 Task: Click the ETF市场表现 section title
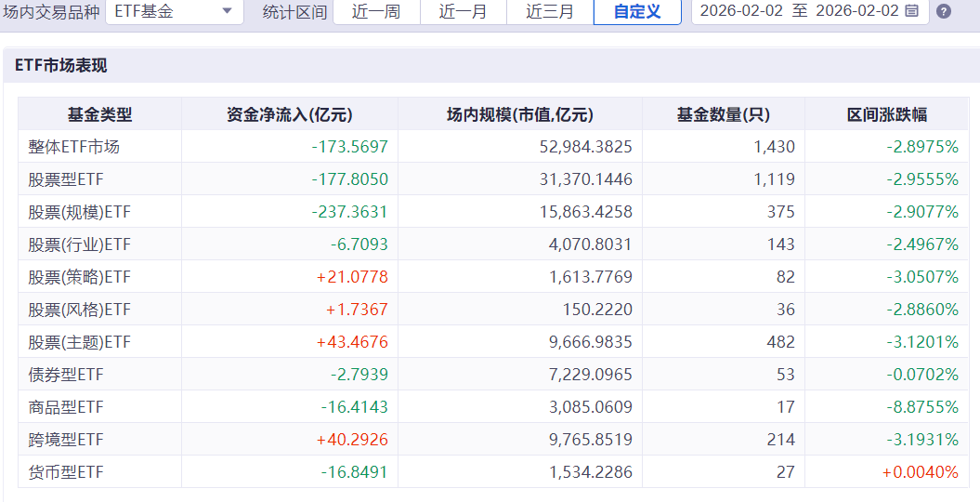point(60,65)
